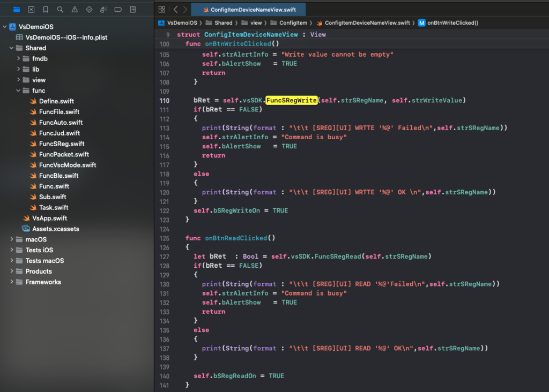
Task: Click line number 110 in the gutter
Action: pyautogui.click(x=164, y=101)
